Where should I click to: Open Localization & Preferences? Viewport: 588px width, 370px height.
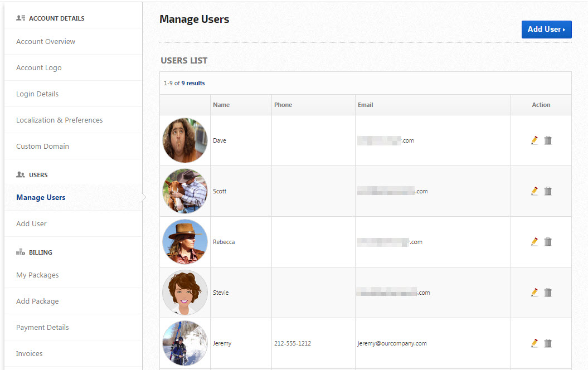[59, 120]
